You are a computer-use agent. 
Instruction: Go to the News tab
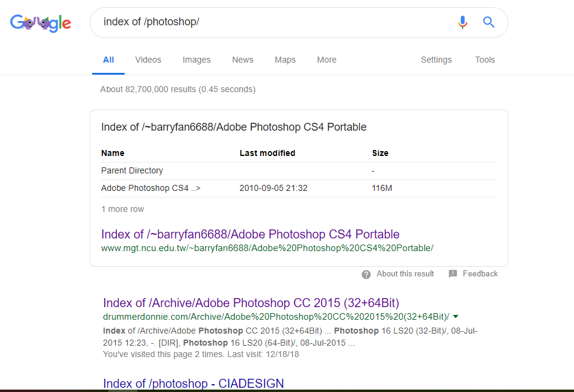pyautogui.click(x=243, y=60)
